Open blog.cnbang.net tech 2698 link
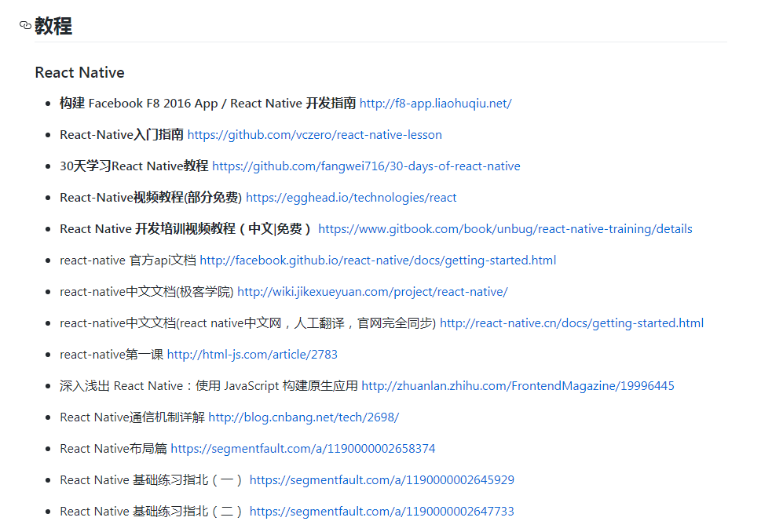 [x=303, y=417]
